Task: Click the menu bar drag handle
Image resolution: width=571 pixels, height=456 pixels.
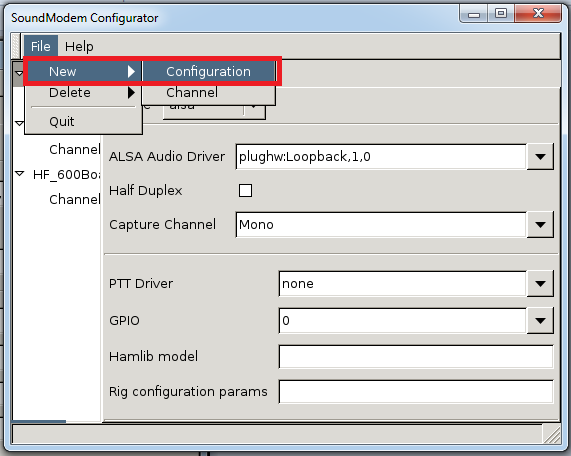Action: tap(16, 46)
